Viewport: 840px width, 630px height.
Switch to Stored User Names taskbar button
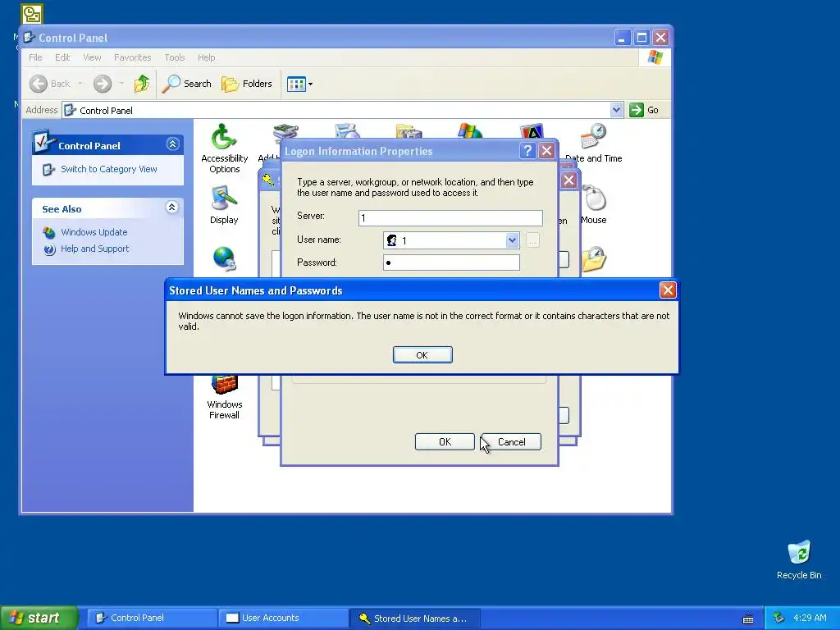click(414, 618)
